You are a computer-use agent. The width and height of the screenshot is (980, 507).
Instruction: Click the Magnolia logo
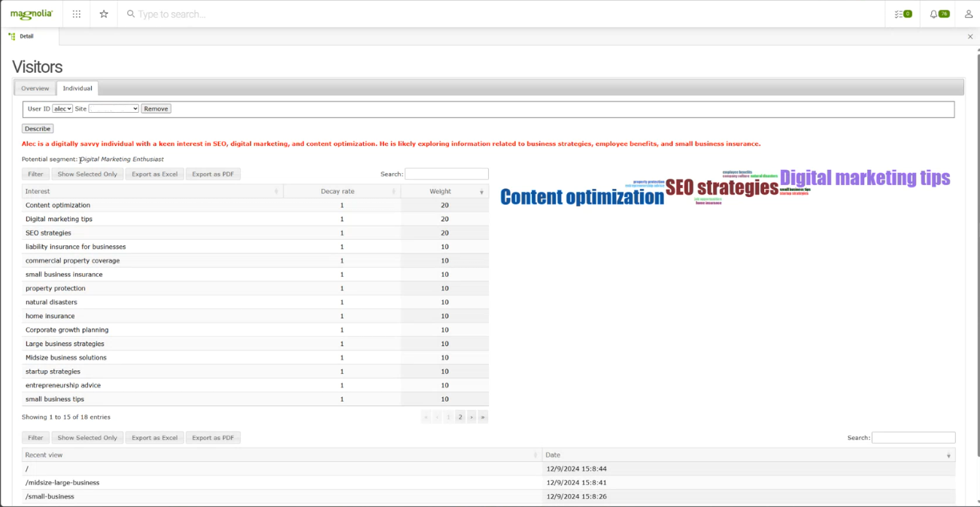[x=32, y=14]
